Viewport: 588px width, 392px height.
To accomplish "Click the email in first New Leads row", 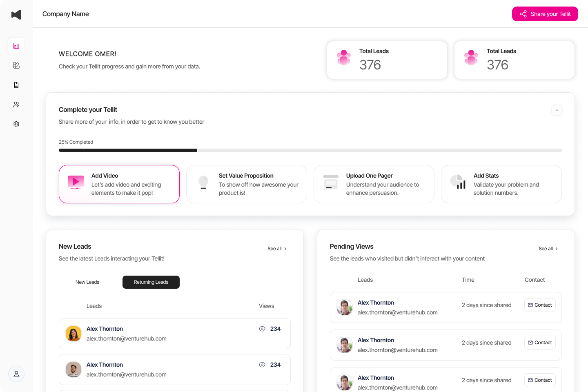I will coord(127,339).
